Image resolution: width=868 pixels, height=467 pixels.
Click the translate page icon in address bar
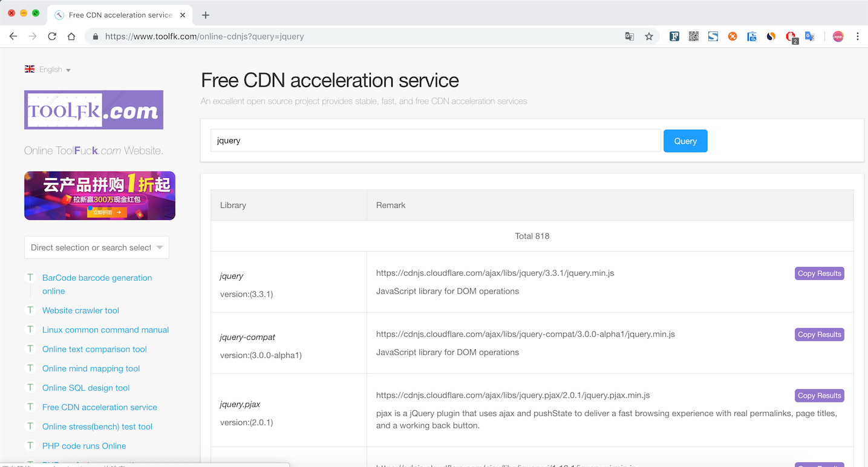(x=630, y=36)
